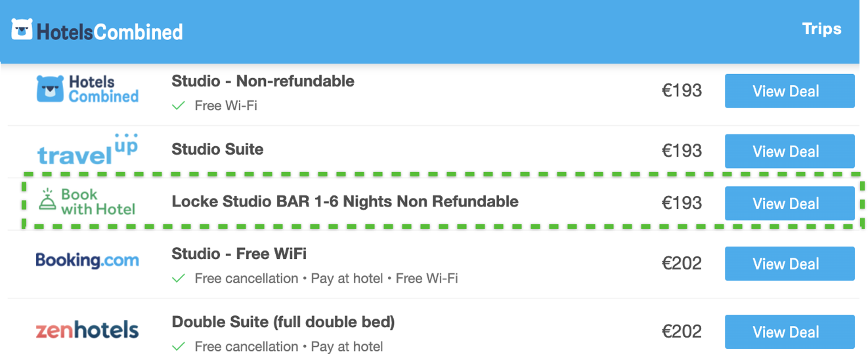This screenshot has width=868, height=358.
Task: Click the HotelsCombined bear logo in header
Action: pyautogui.click(x=22, y=30)
